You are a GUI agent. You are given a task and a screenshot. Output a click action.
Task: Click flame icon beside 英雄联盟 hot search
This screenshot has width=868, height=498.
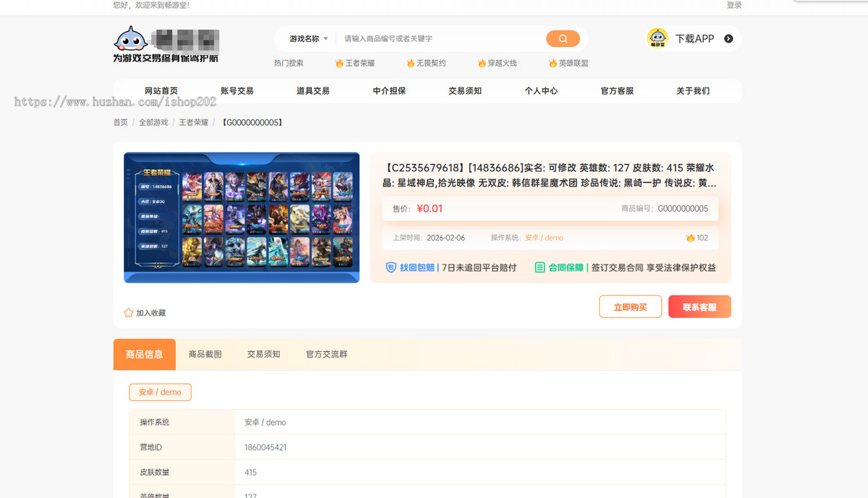(x=553, y=64)
